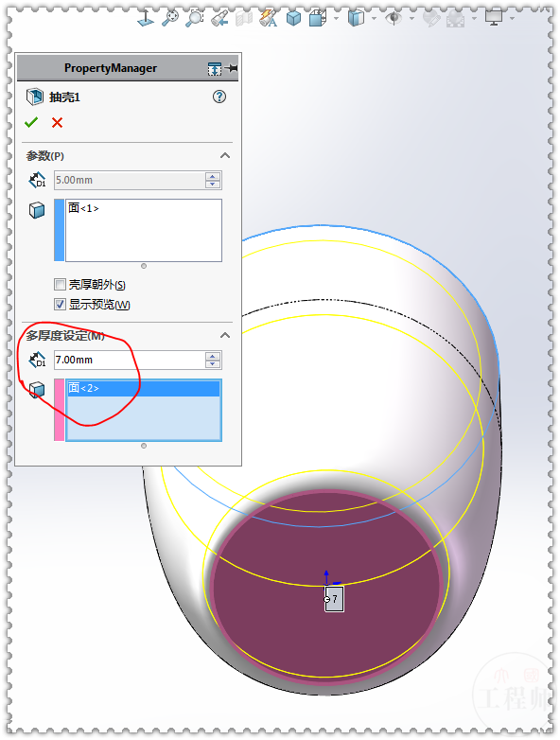Viewport: 560px width, 740px height.
Task: Select the Zoom to Area tool
Action: [194, 18]
